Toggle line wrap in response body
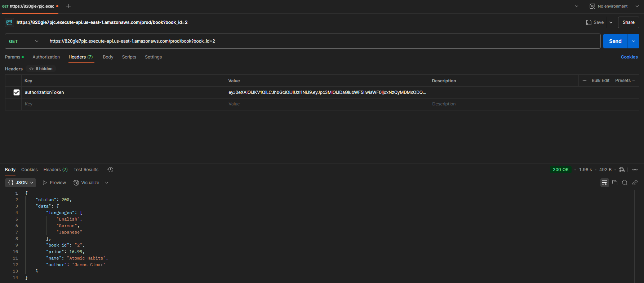644x283 pixels. [605, 183]
